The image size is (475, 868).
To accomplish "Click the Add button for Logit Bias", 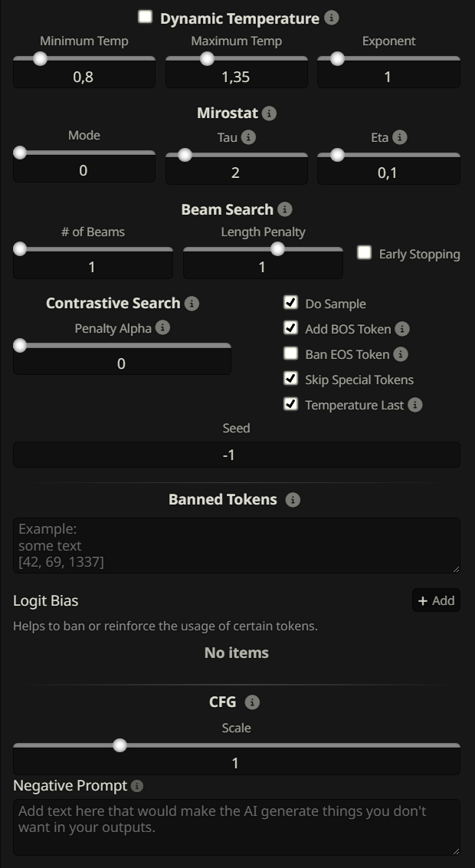I will 436,600.
